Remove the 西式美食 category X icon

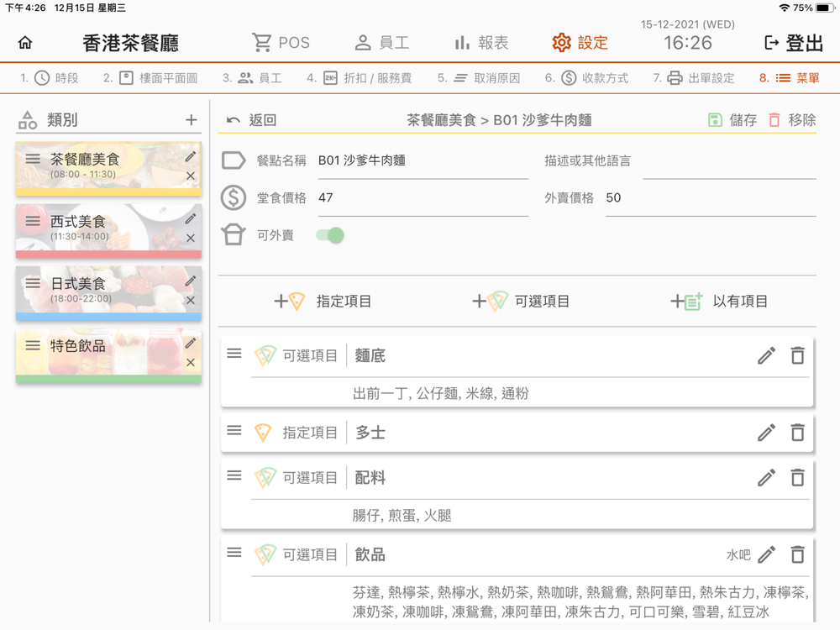(x=190, y=238)
